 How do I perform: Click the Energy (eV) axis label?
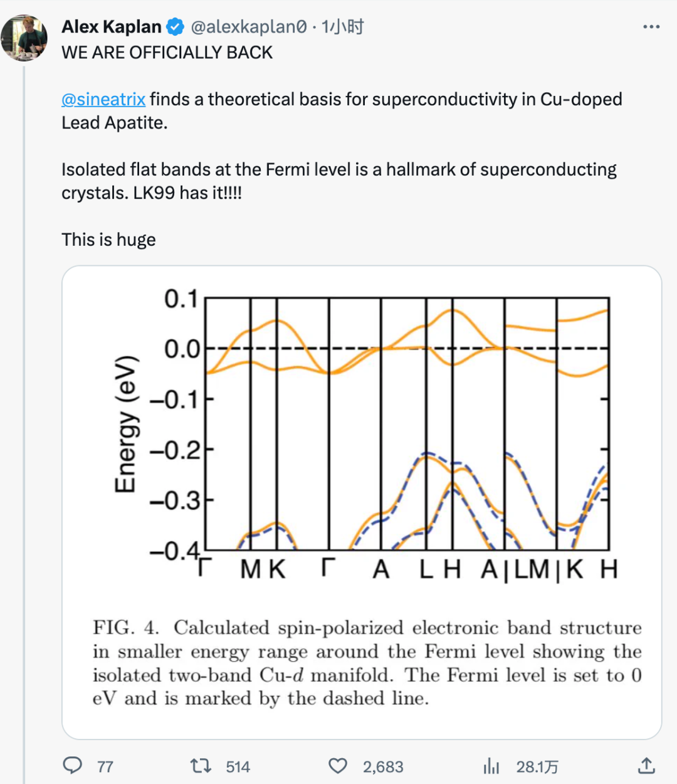[x=125, y=424]
